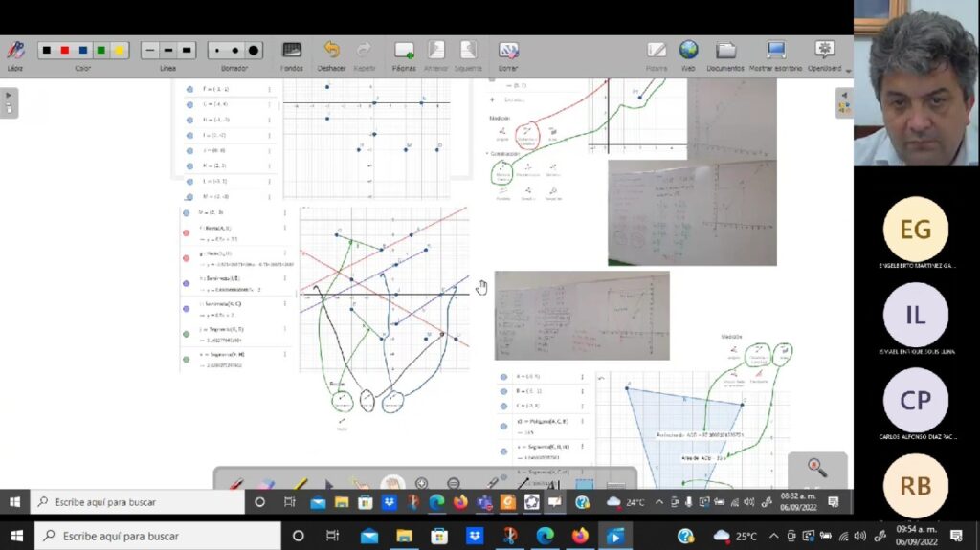The width and height of the screenshot is (980, 550).
Task: Open Firefox on the shared-screen taskbar
Action: (x=460, y=502)
